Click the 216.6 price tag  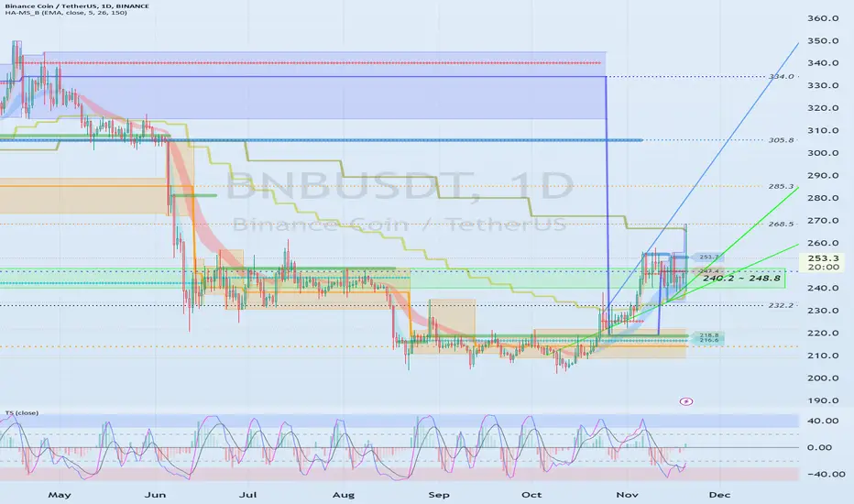(708, 341)
